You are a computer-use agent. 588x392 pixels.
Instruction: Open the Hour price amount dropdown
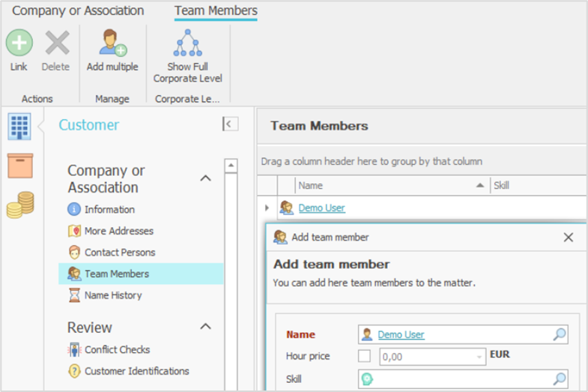(x=479, y=357)
